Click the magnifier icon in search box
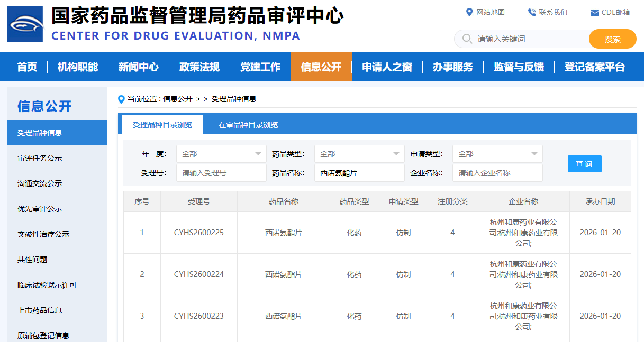Viewport: 644px width, 342px height. (x=467, y=39)
